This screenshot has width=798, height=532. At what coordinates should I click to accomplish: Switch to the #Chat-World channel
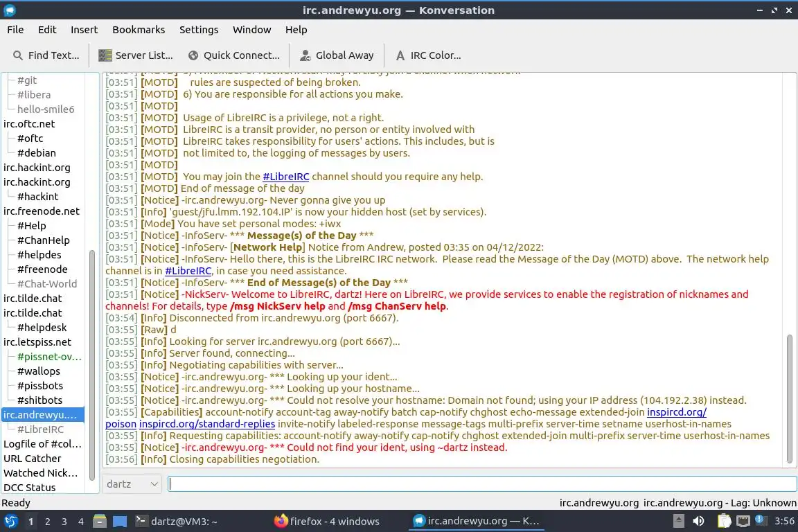pyautogui.click(x=47, y=283)
